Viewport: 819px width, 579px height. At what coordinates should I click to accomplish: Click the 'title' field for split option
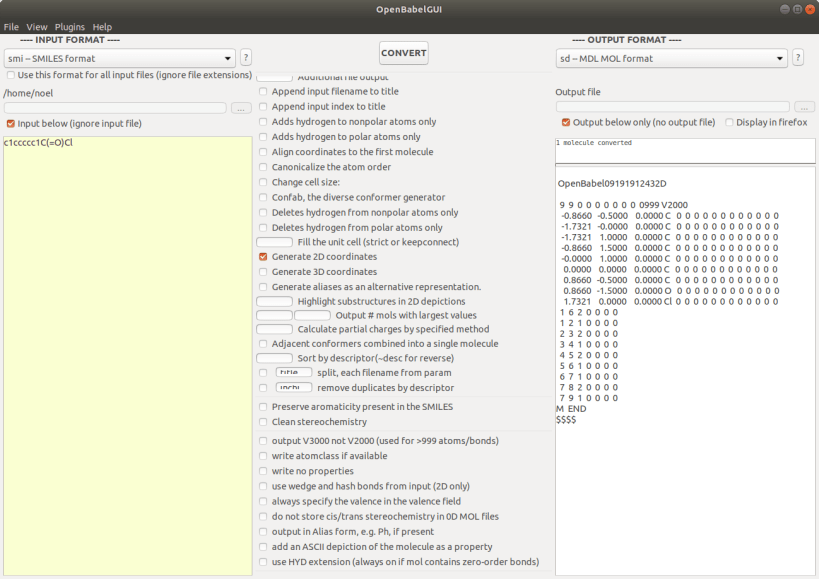tap(294, 372)
